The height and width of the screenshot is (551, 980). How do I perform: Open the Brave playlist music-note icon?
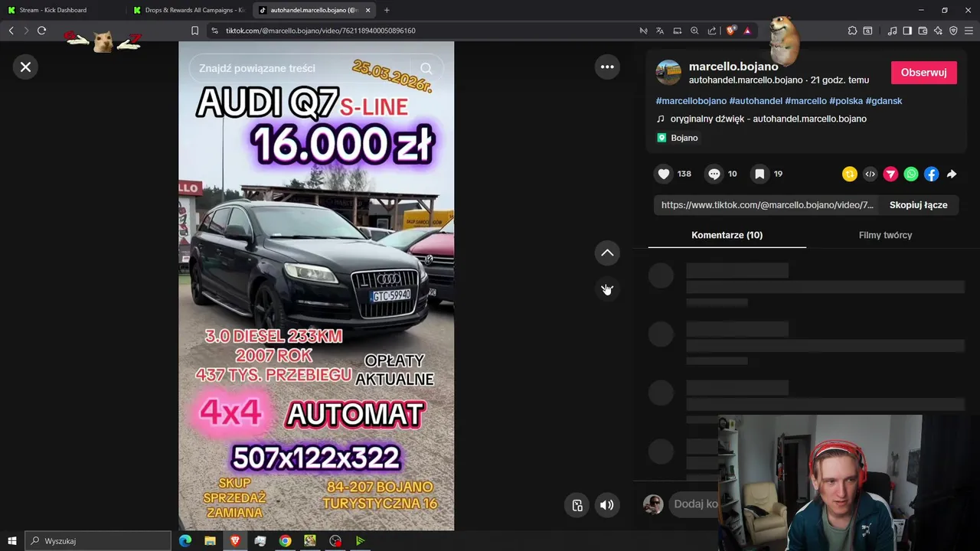pos(892,31)
